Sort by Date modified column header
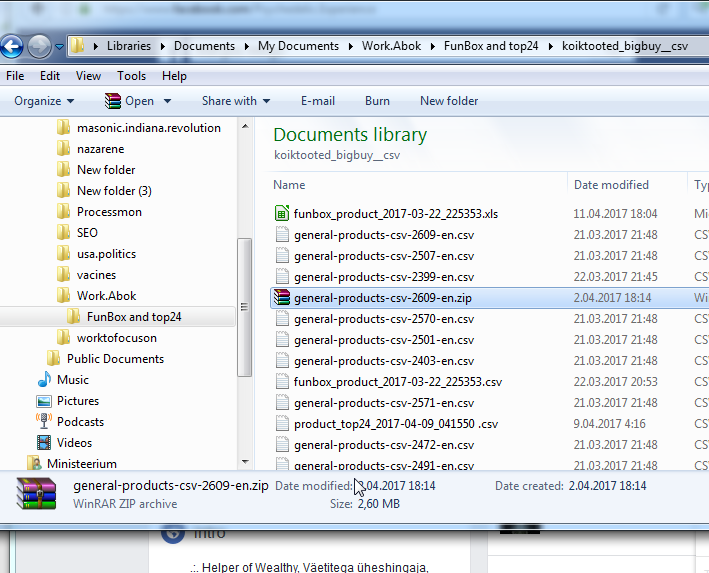709x573 pixels. 611,185
